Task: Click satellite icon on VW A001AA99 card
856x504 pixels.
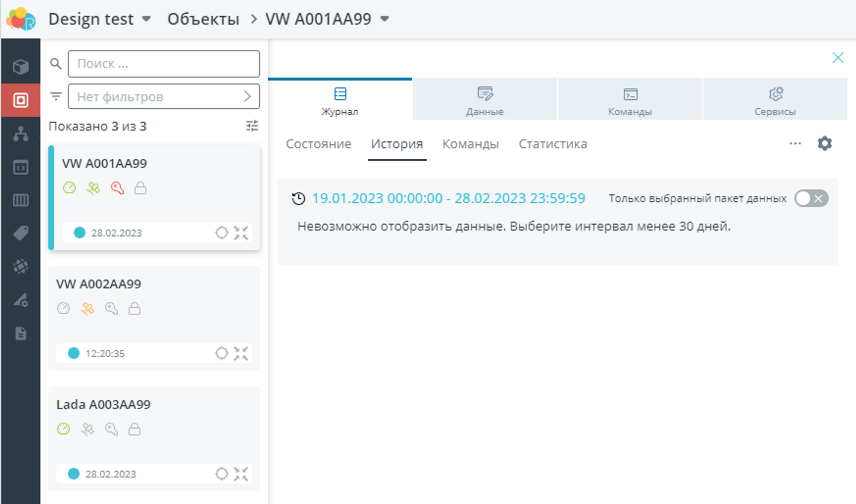Action: pos(93,188)
